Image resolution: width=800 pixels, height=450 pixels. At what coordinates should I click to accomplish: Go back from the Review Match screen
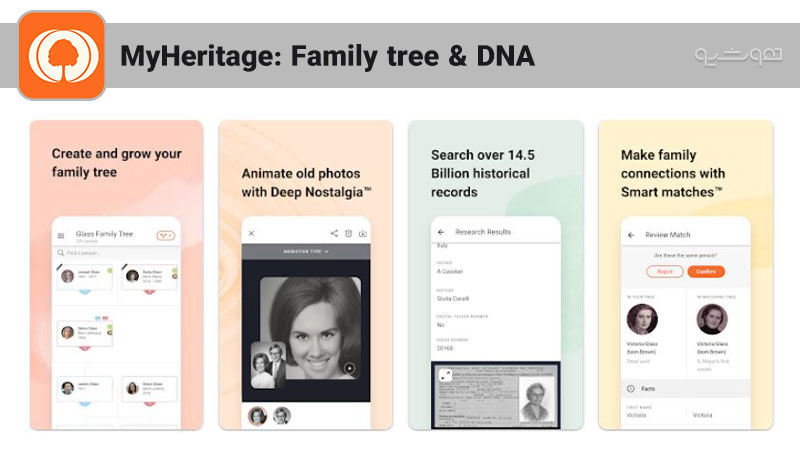pyautogui.click(x=631, y=235)
